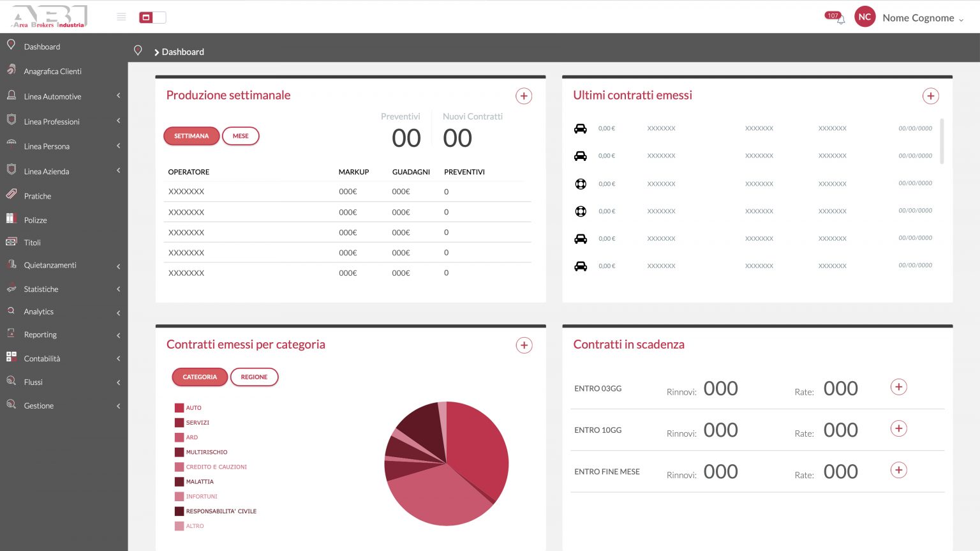This screenshot has width=980, height=551.
Task: Open the Pratiche section
Action: [x=37, y=195]
